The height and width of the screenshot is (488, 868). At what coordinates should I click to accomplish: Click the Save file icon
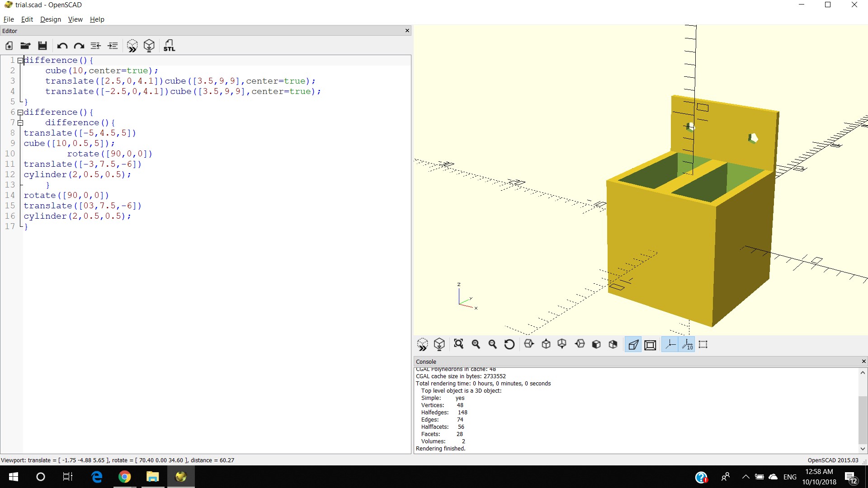[x=42, y=46]
